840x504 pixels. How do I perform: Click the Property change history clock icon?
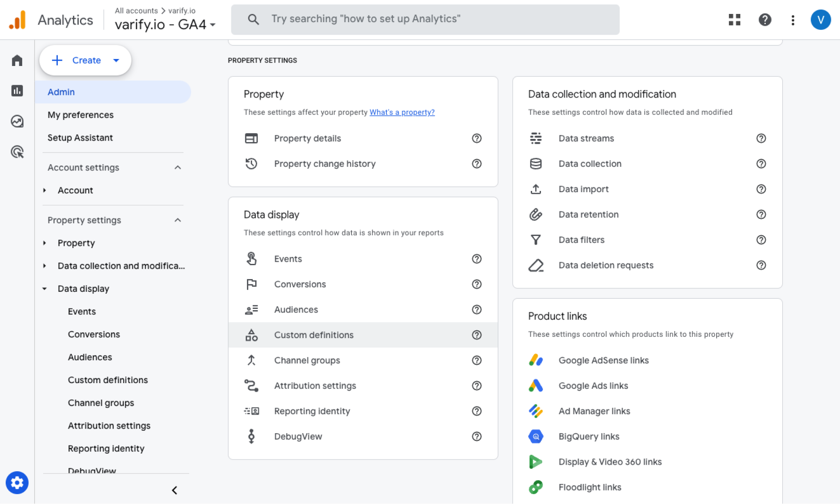tap(251, 163)
